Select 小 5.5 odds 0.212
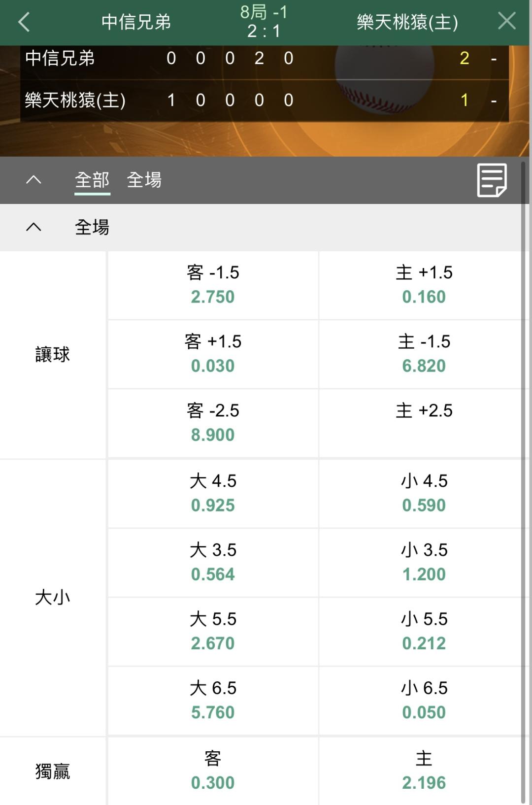Image resolution: width=532 pixels, height=805 pixels. 424,631
